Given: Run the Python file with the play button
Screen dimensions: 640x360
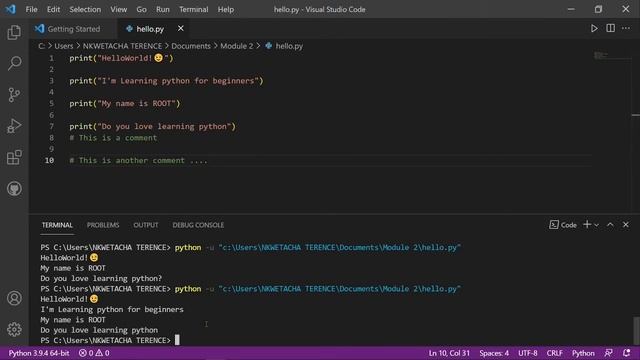Looking at the screenshot, I should click(594, 29).
